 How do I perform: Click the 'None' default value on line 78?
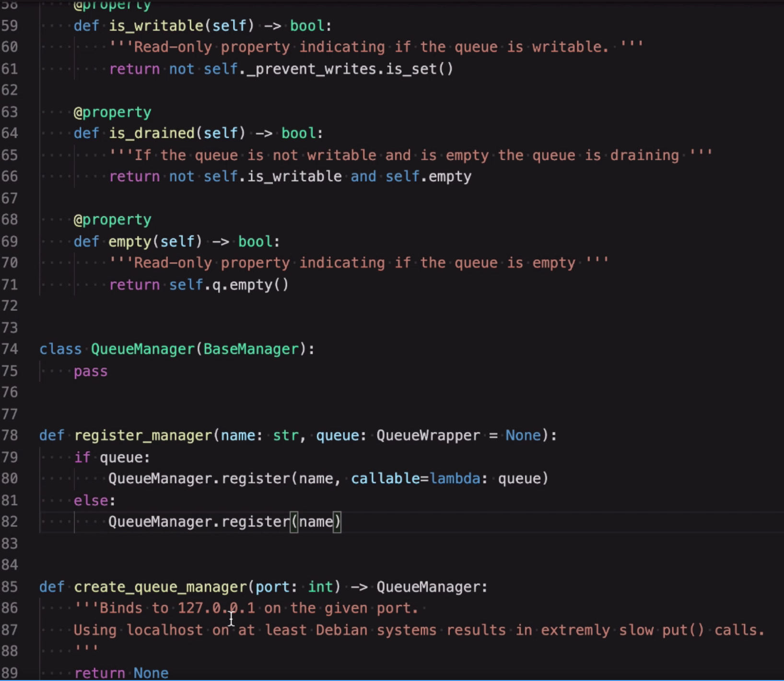click(x=523, y=435)
